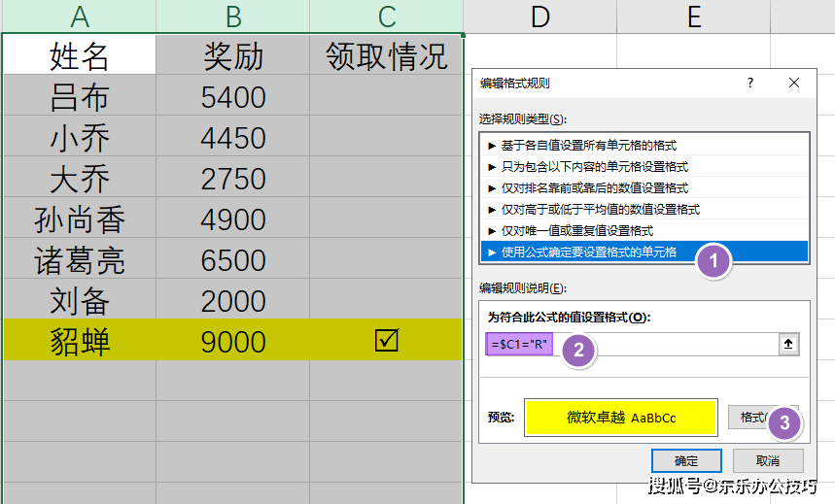Select rule type 只为包含以下内容的单元格设置格式
Image resolution: width=835 pixels, height=504 pixels.
(594, 167)
